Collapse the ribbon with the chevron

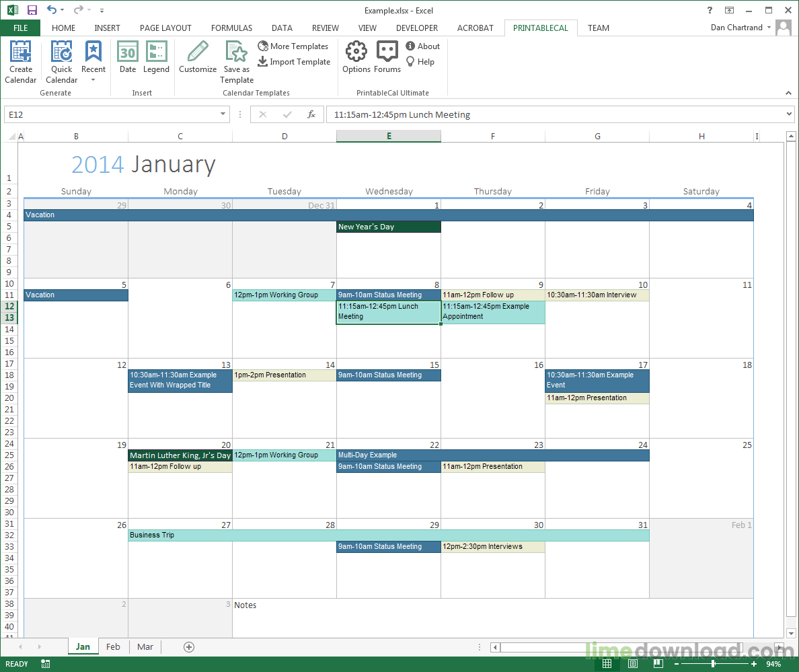[x=788, y=93]
